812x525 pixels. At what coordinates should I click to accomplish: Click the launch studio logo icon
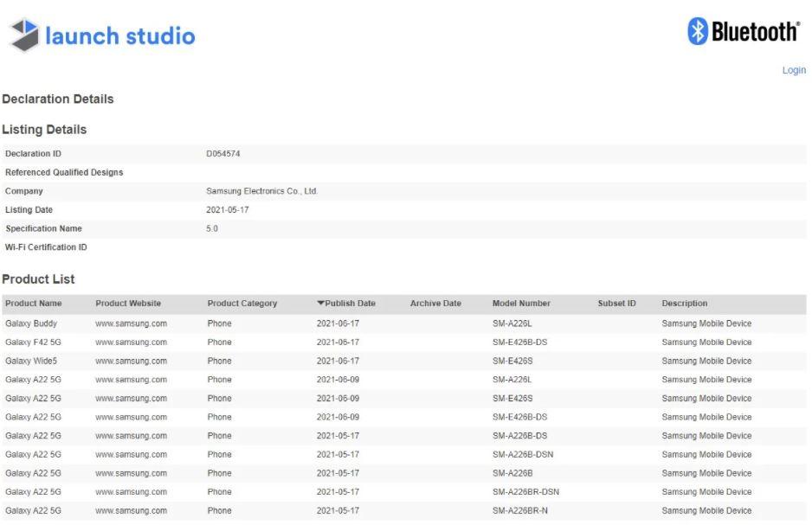tap(24, 34)
